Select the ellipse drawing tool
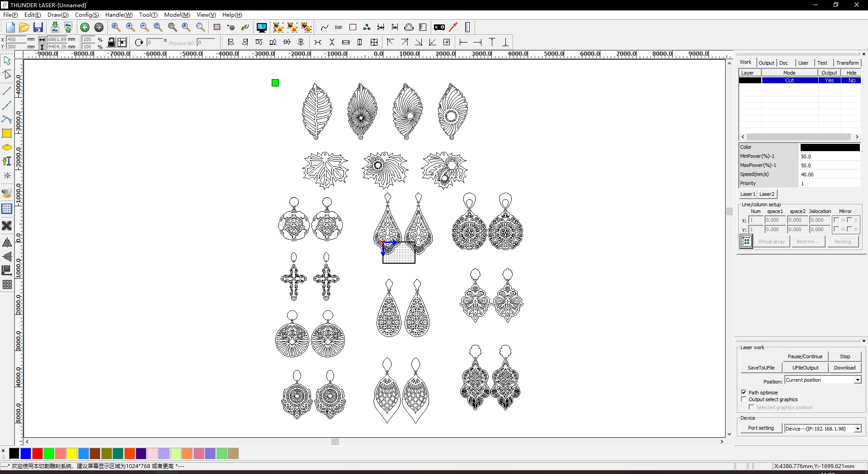 [7, 147]
